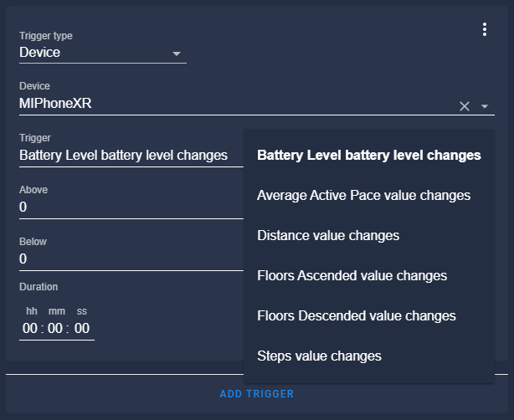Viewport: 514px width, 420px height.
Task: Click the Device trigger type value
Action: (x=40, y=53)
